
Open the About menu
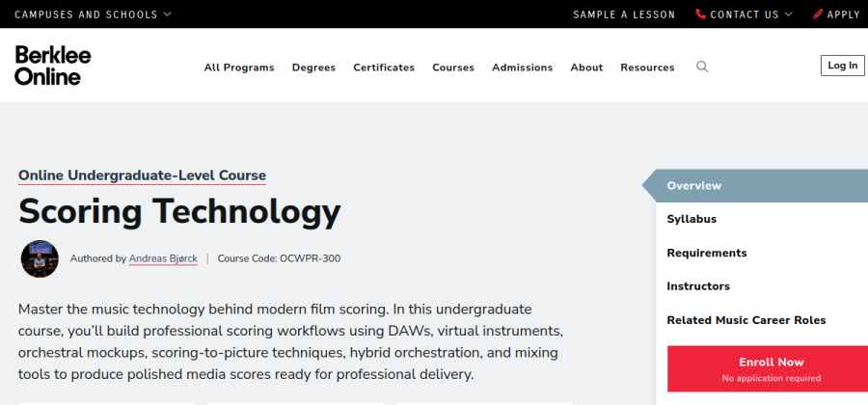586,67
